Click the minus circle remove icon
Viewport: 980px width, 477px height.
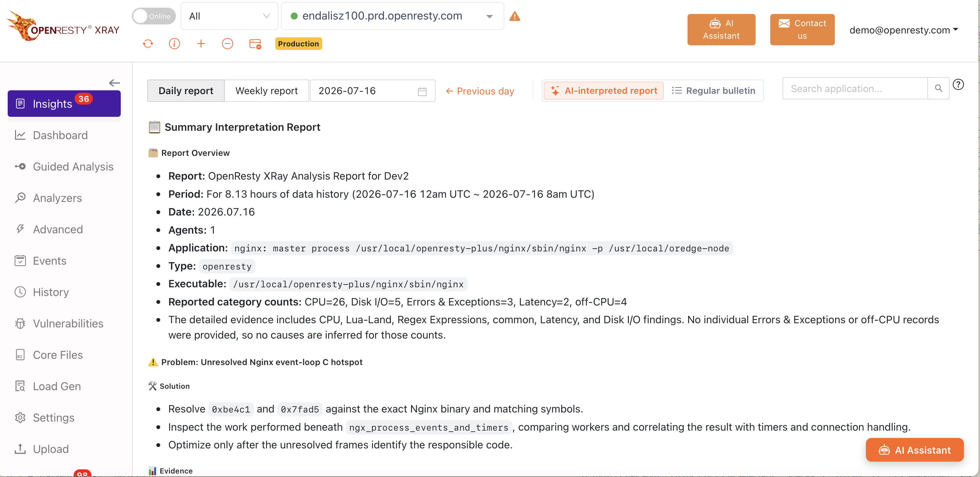(228, 44)
